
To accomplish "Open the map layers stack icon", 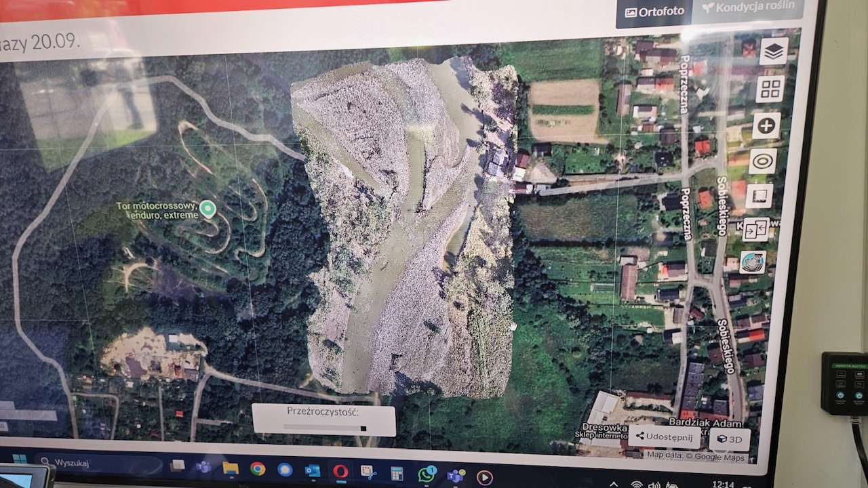I will click(x=773, y=52).
